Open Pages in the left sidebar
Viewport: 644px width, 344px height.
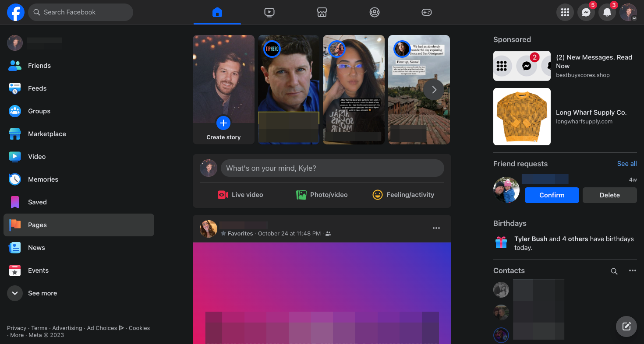[79, 225]
